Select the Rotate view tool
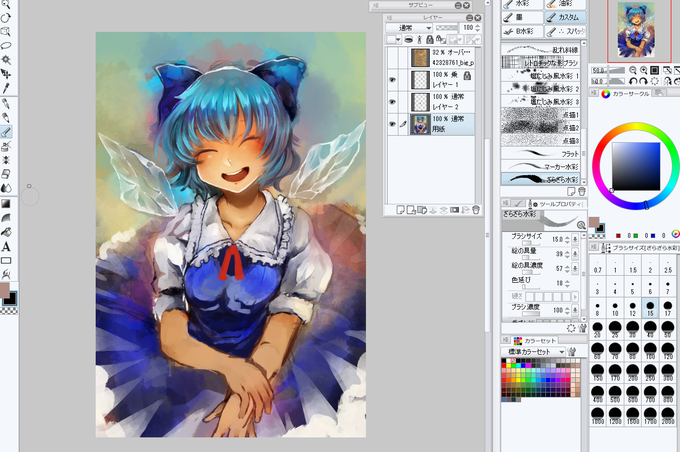Screen dimensions: 680x452 pyautogui.click(x=6, y=18)
